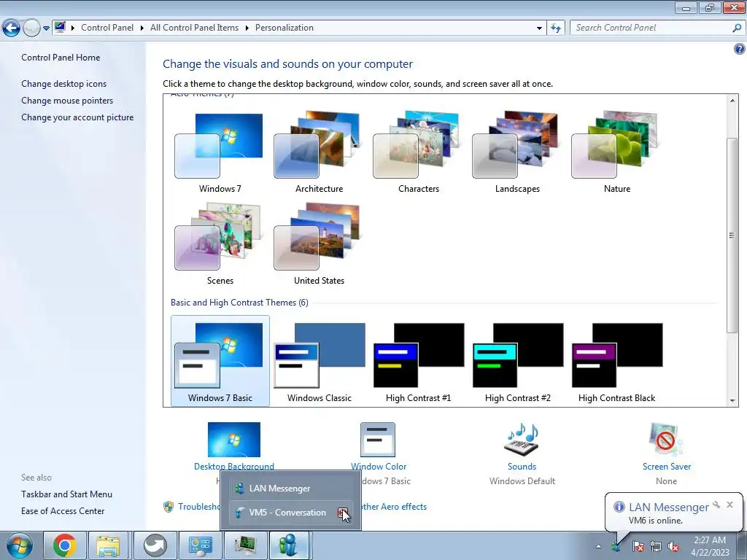The image size is (747, 560).
Task: Click the Personalization control panel taskbar button
Action: tap(200, 545)
